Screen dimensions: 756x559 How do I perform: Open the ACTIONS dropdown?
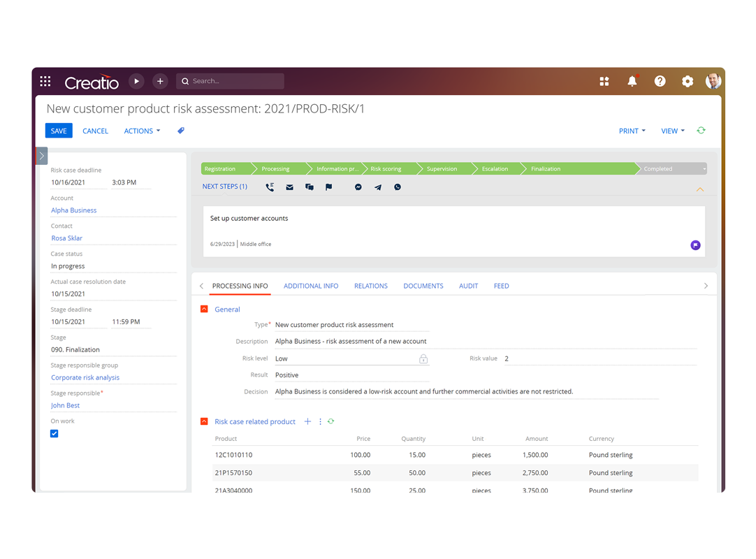(x=141, y=131)
